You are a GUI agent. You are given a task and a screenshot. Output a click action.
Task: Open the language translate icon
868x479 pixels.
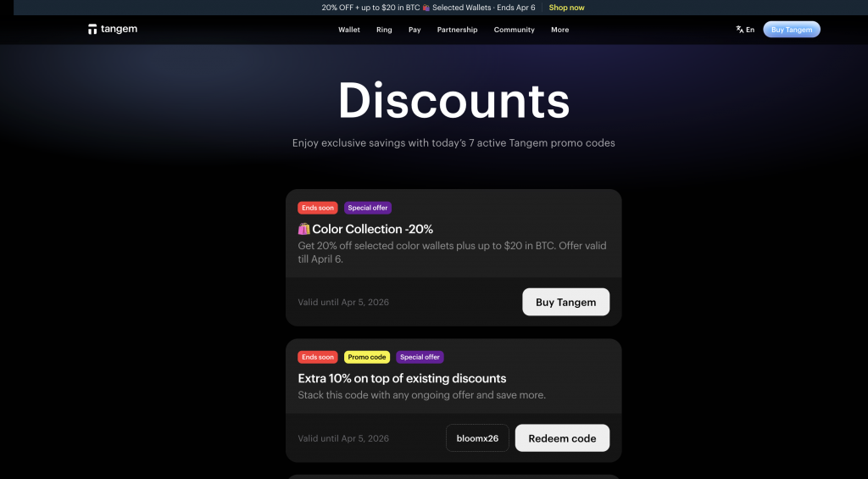click(739, 30)
